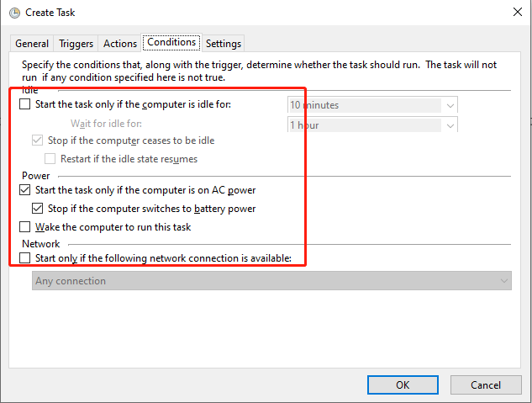532x403 pixels.
Task: Switch to the General tab
Action: (x=32, y=44)
